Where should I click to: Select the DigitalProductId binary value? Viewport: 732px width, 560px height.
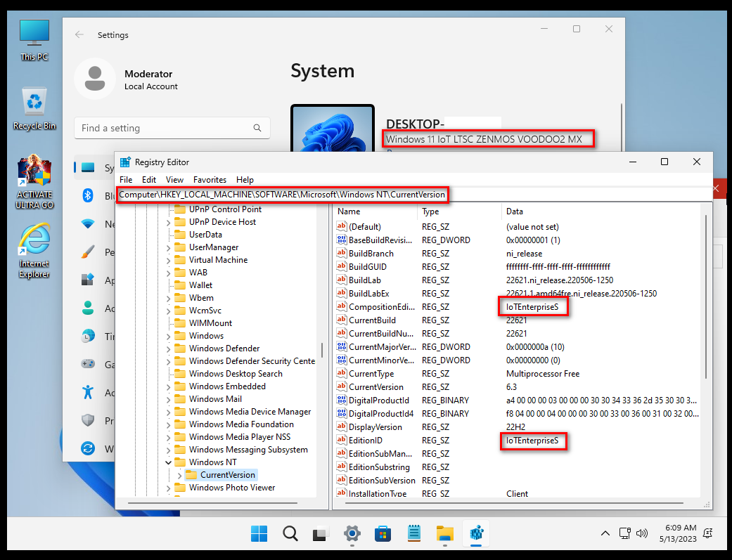(378, 401)
